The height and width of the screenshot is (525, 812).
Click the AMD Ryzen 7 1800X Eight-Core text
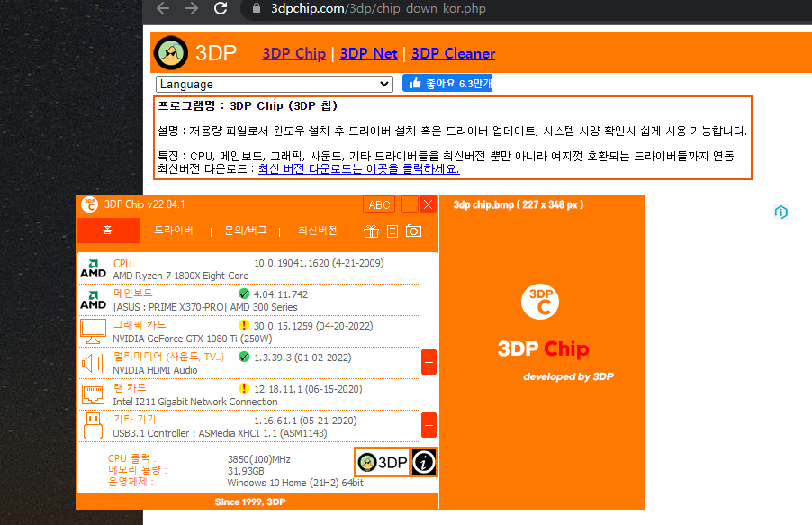coord(181,276)
